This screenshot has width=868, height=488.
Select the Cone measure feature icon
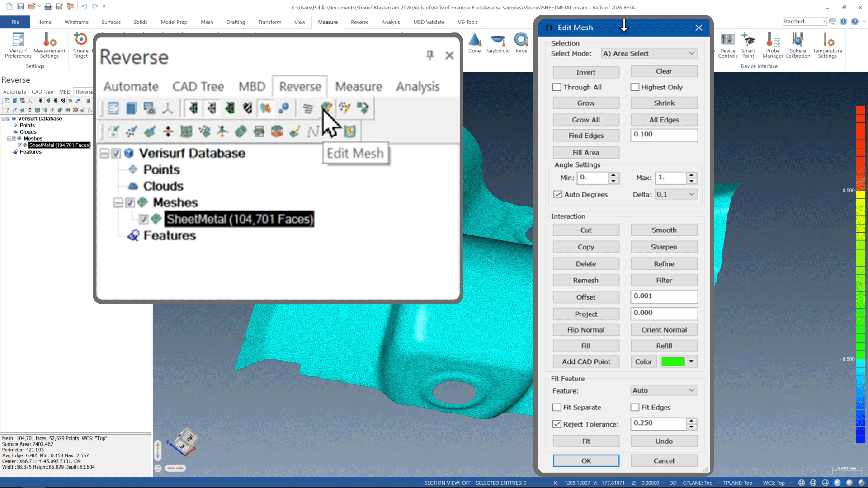point(475,43)
